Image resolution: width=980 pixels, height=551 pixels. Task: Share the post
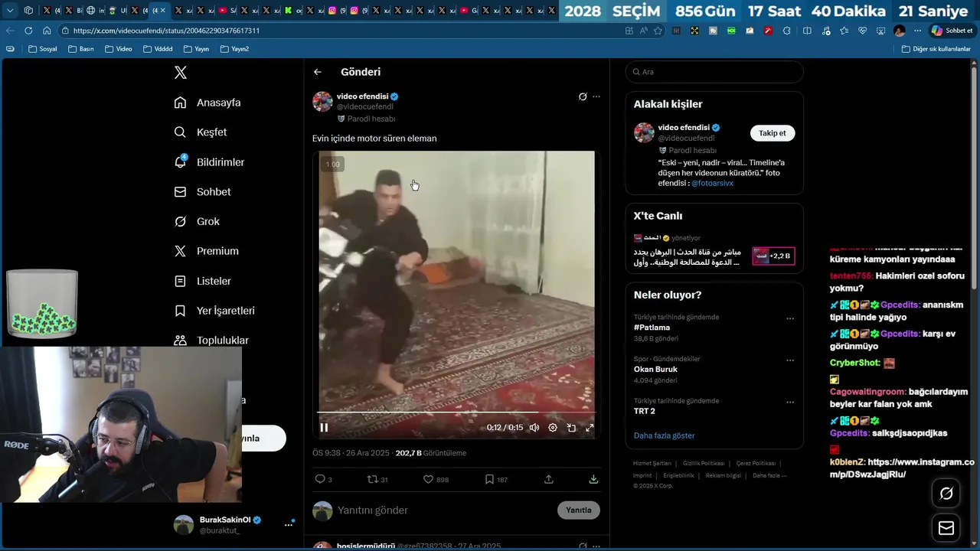point(549,480)
